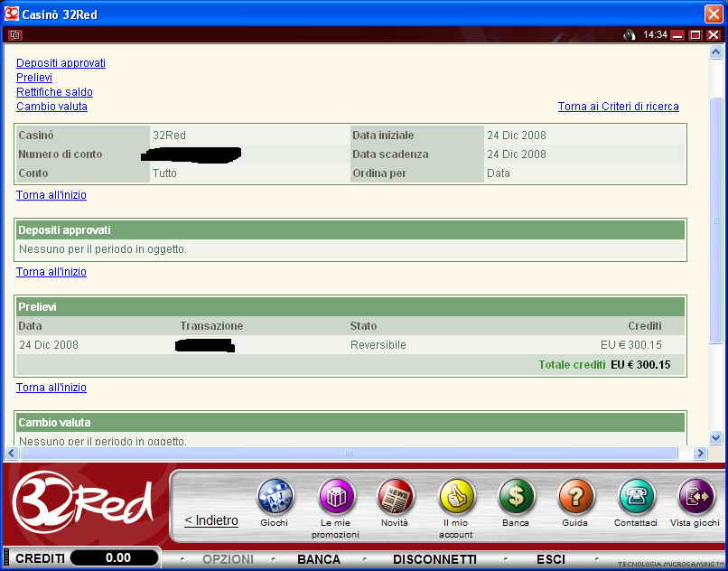Open the Banca dollar icon
This screenshot has height=571, width=728.
tap(516, 498)
